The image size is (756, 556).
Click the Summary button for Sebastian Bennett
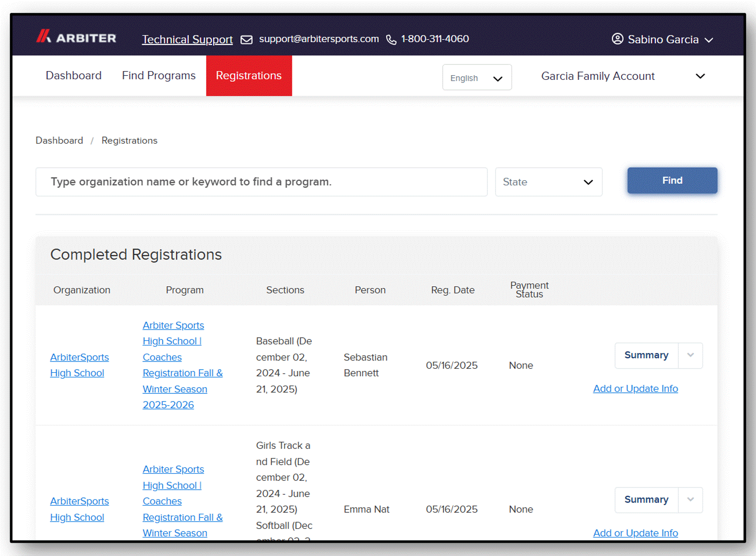point(646,355)
